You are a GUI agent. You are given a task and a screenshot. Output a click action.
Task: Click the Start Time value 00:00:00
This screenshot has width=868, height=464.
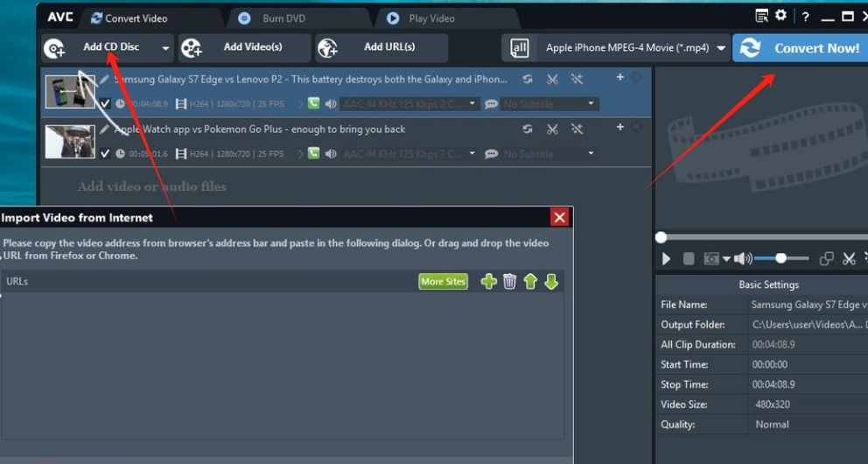coord(769,364)
